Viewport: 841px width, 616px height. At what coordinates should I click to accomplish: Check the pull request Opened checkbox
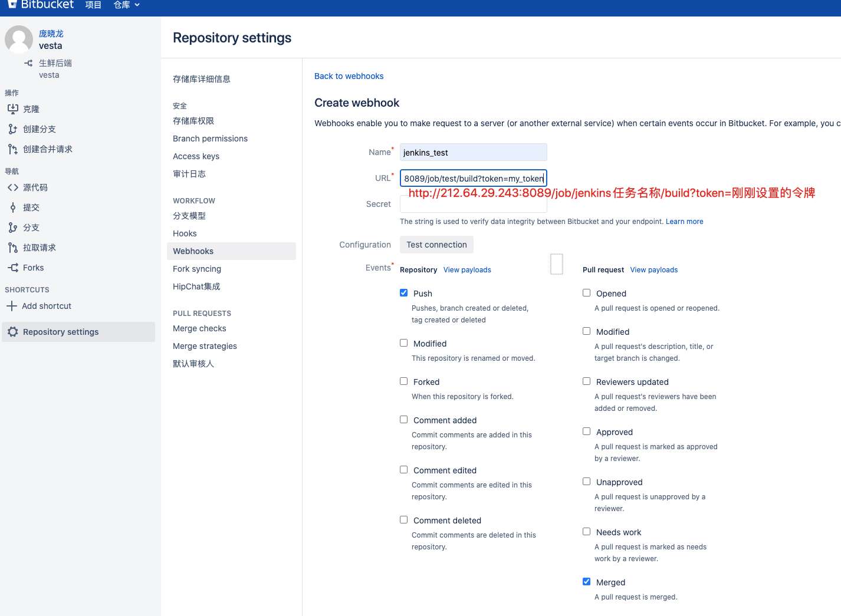[587, 293]
